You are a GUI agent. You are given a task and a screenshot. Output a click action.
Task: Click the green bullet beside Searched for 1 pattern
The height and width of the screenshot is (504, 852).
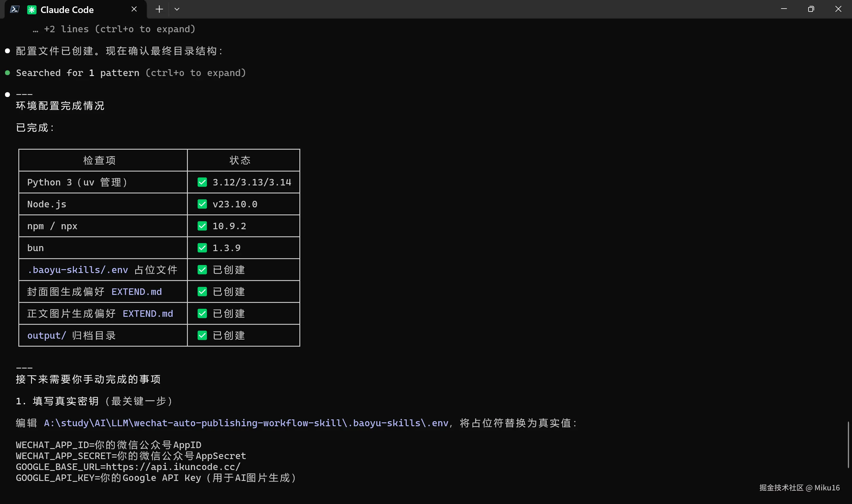[7, 73]
